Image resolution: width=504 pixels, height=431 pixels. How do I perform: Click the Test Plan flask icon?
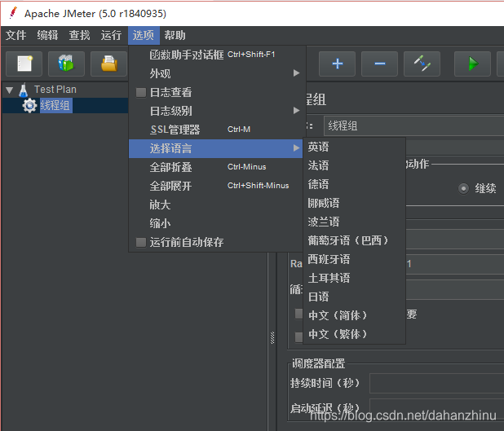[x=23, y=90]
